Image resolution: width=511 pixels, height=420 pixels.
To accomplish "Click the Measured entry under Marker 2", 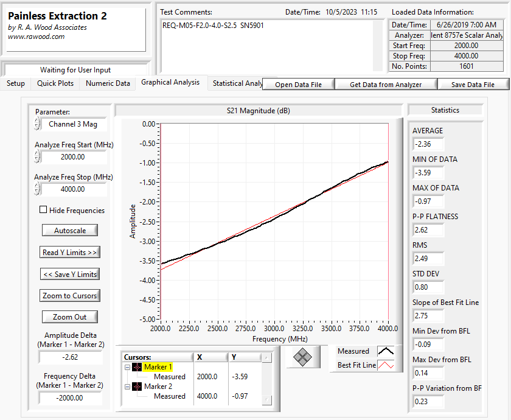I will [170, 396].
